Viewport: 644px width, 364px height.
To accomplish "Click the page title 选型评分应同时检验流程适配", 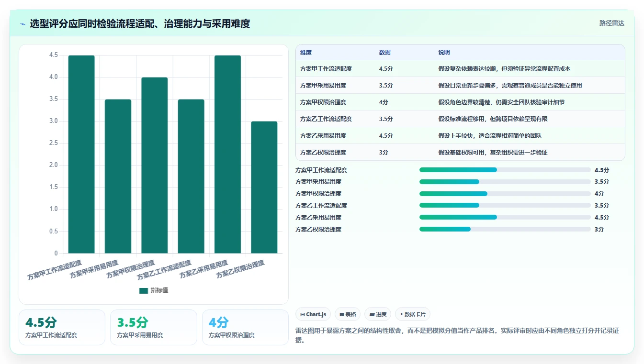I will click(140, 23).
